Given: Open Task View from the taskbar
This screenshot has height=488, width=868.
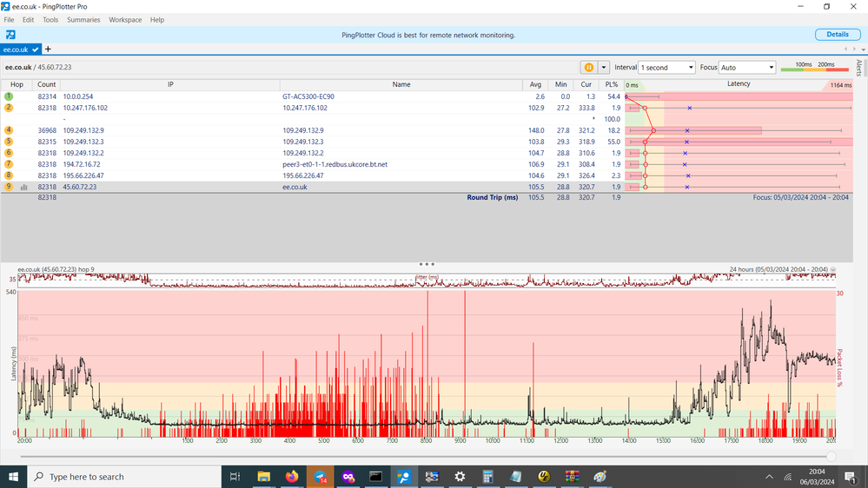Looking at the screenshot, I should click(235, 477).
